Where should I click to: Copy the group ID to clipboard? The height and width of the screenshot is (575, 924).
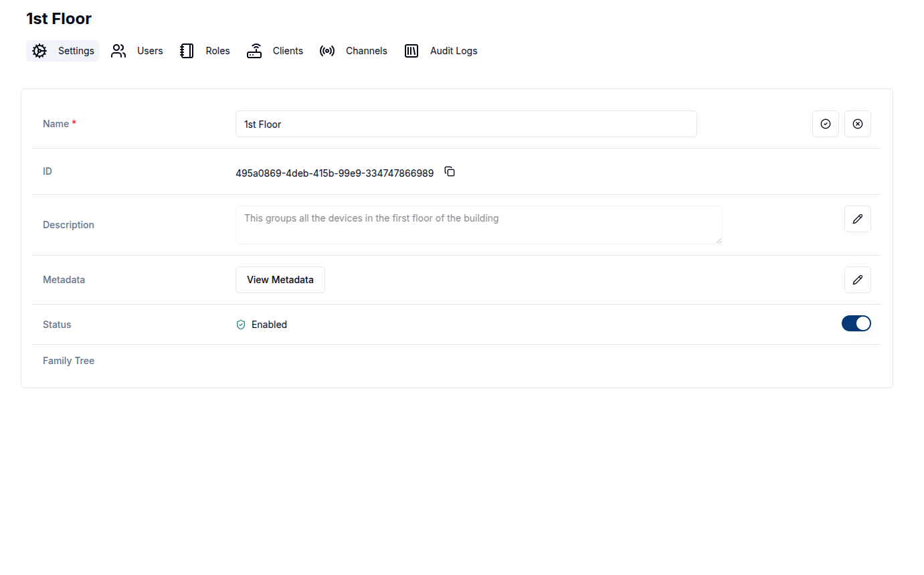[x=450, y=172]
